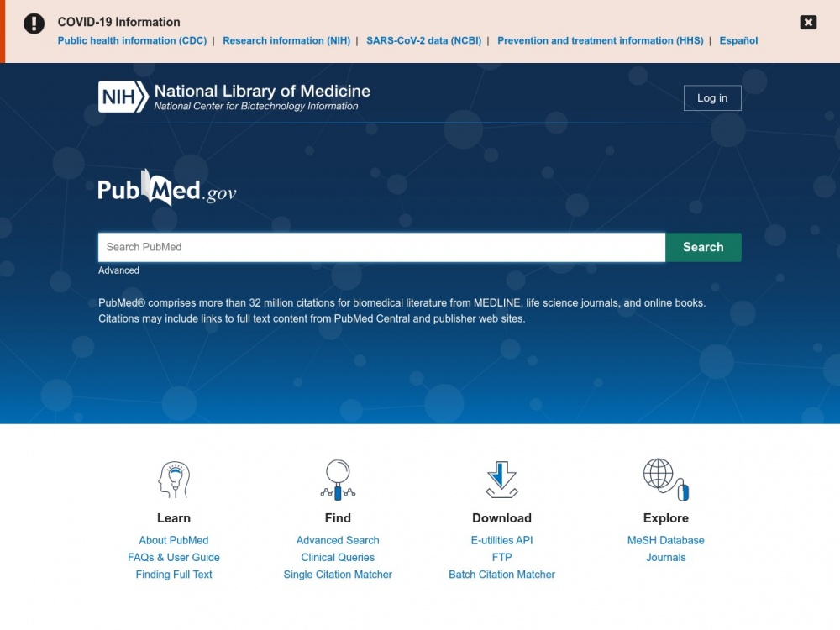Click the Explore heading
840x630 pixels.
666,518
